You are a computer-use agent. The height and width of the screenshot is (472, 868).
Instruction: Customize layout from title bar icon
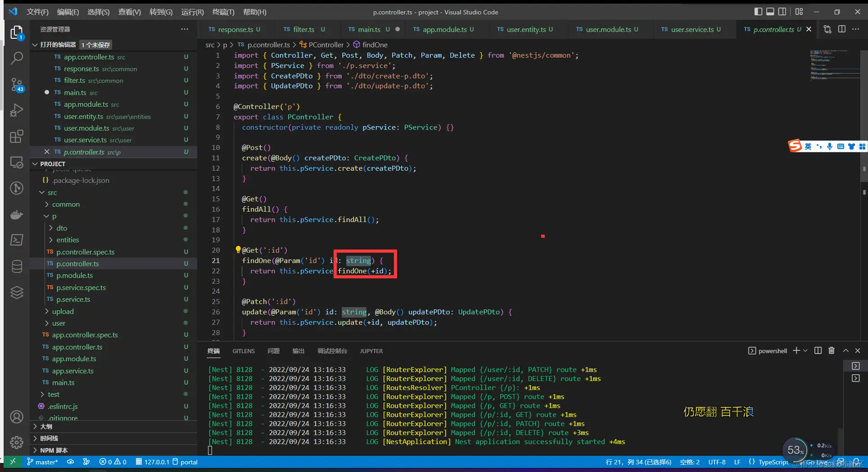pos(799,12)
